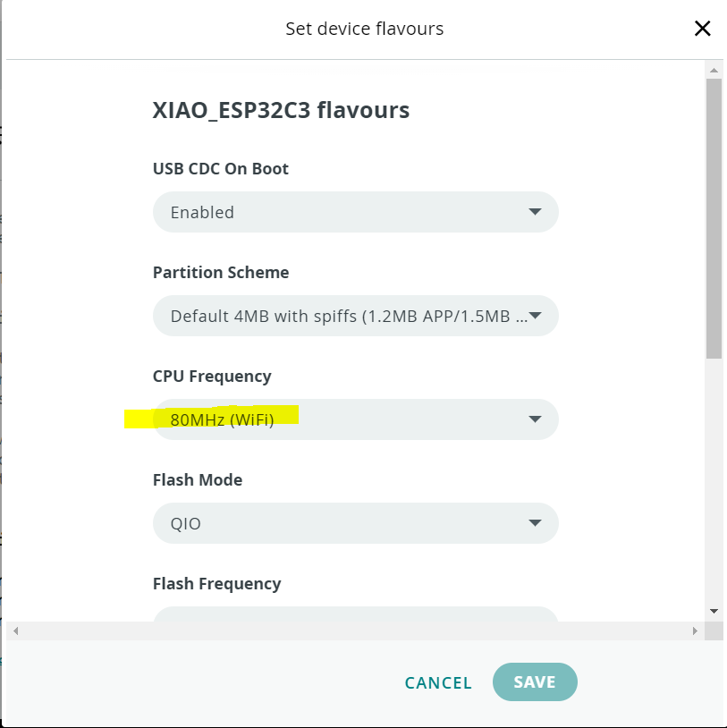
Task: Open the partially visible Flash Frequency selector
Action: [356, 614]
